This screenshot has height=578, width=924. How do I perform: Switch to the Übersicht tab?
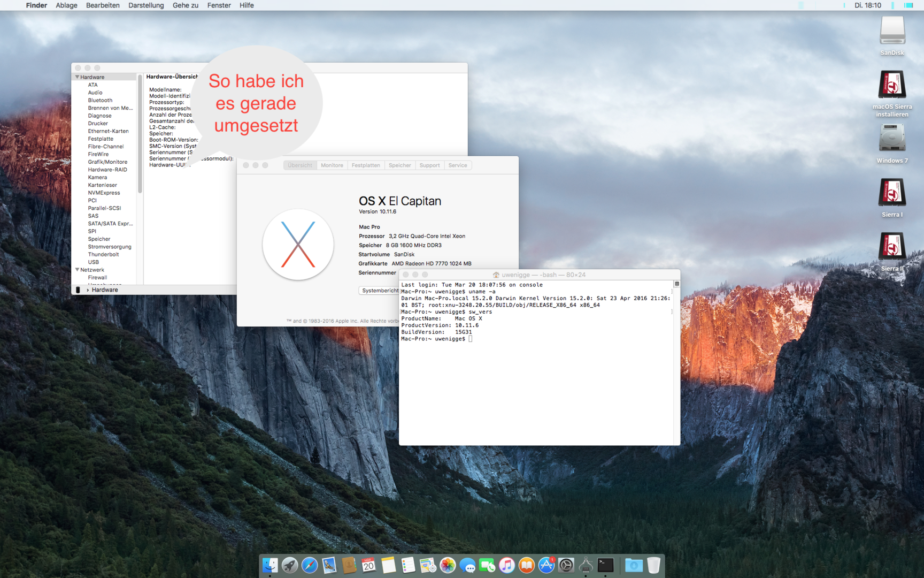tap(300, 165)
